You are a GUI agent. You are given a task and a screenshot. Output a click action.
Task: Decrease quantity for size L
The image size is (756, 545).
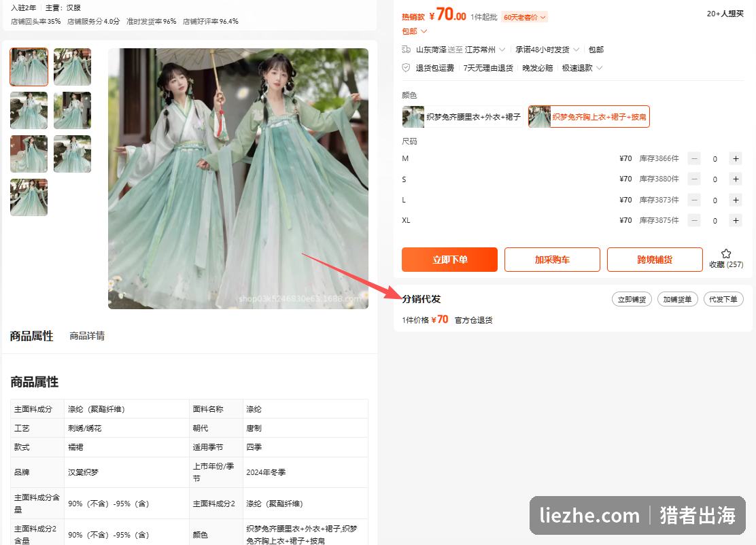[x=694, y=200]
